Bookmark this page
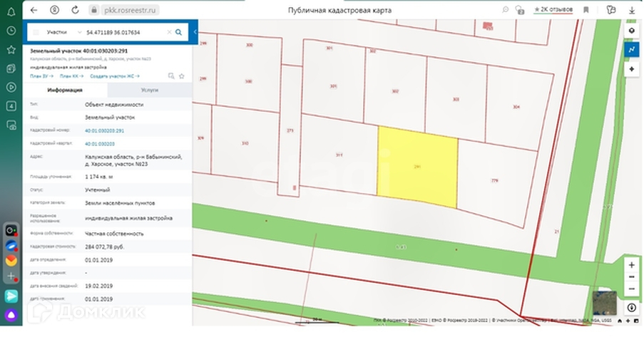 586,10
